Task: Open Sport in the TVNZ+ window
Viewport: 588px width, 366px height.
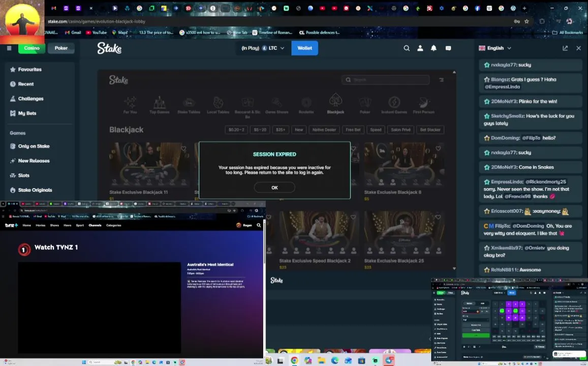Action: pos(80,225)
